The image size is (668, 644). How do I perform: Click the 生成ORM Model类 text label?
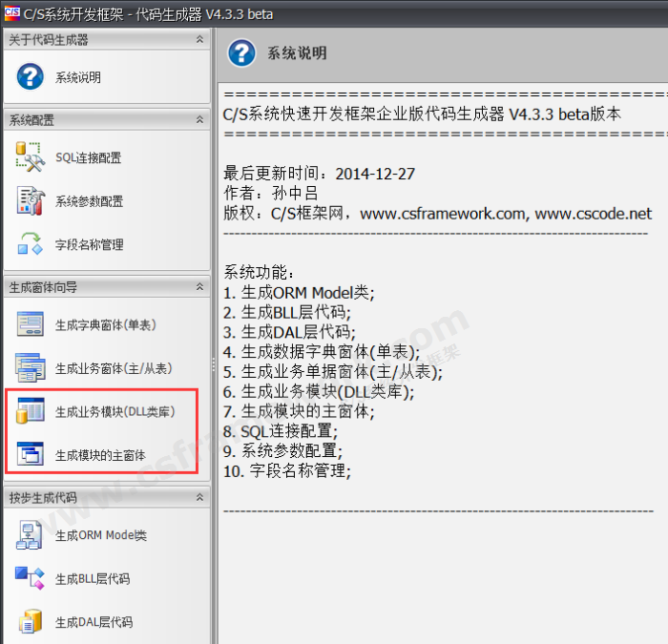[x=101, y=536]
